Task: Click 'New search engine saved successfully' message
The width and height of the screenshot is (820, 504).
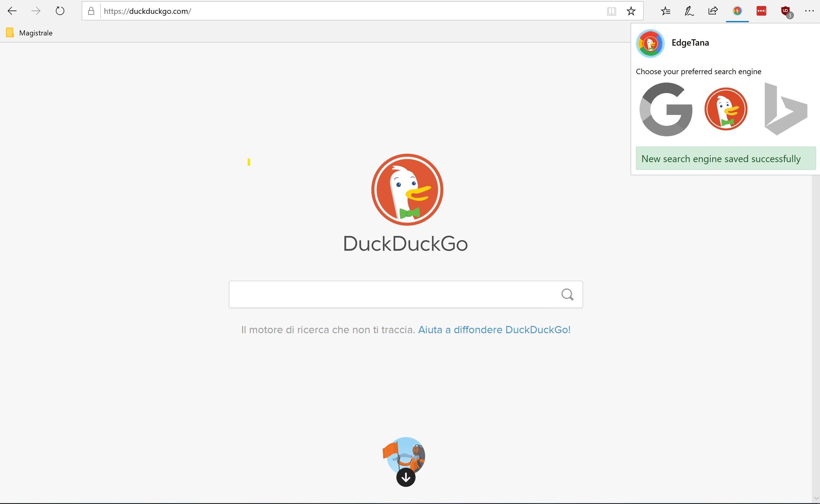Action: tap(726, 159)
